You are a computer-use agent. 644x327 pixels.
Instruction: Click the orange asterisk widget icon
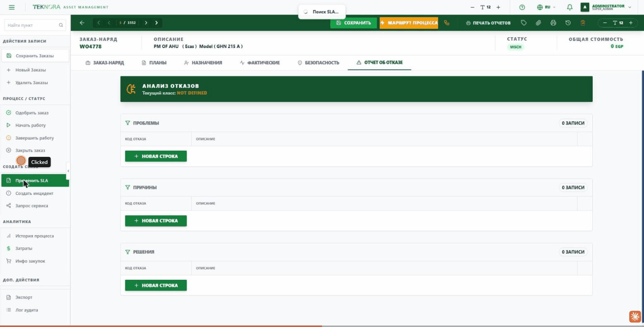(x=635, y=317)
